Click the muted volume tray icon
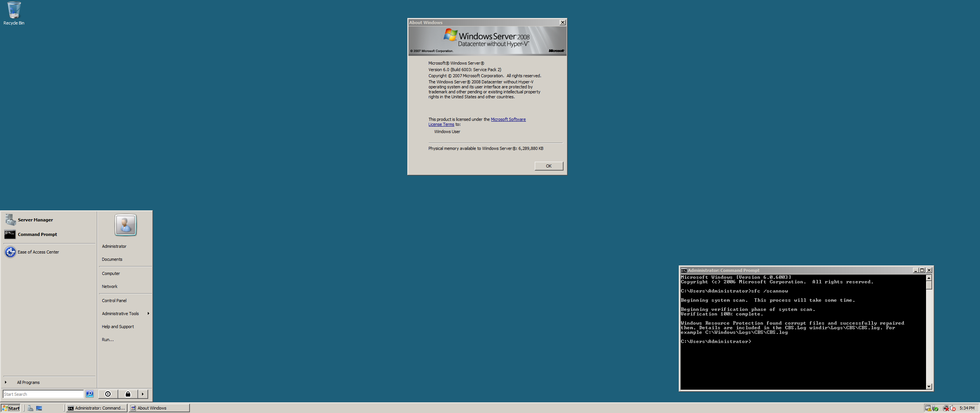This screenshot has height=413, width=980. pos(952,408)
